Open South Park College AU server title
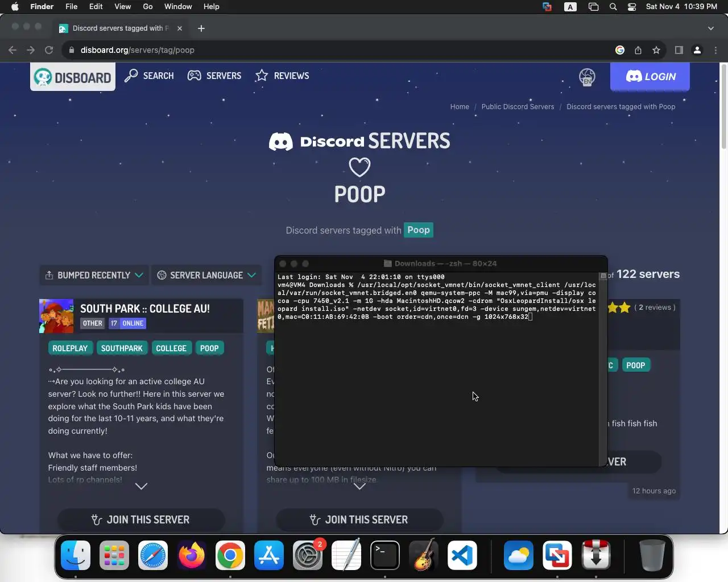 tap(145, 309)
